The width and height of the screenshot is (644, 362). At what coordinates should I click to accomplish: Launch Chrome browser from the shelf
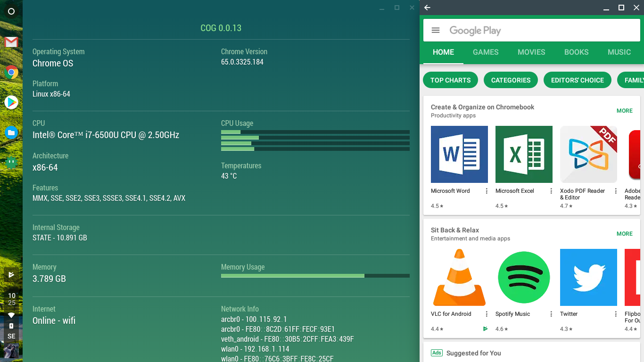tap(11, 72)
